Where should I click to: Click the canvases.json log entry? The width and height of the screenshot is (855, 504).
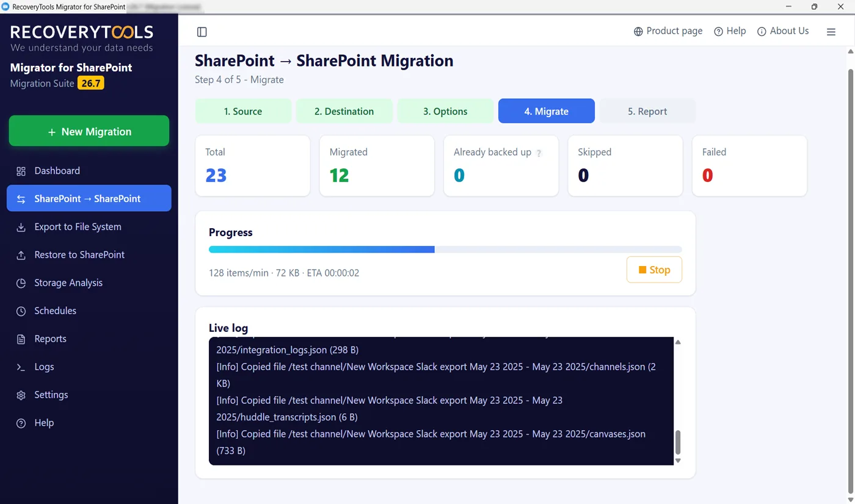[x=431, y=442]
